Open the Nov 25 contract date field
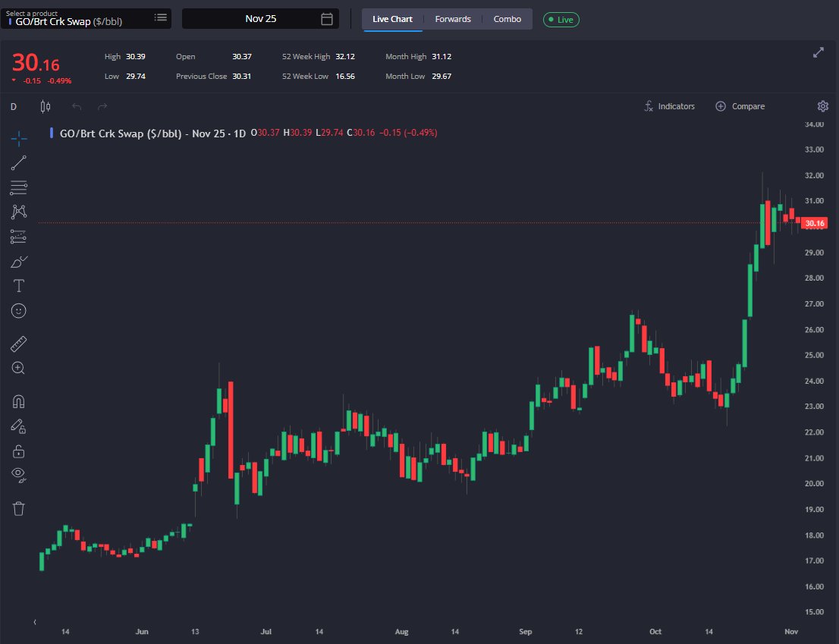The height and width of the screenshot is (644, 839). [261, 19]
